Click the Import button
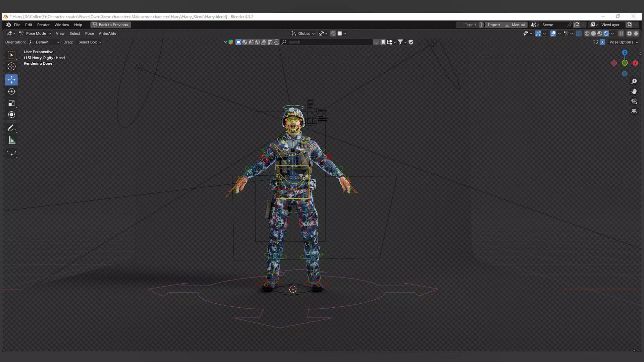644x362 pixels. [493, 25]
